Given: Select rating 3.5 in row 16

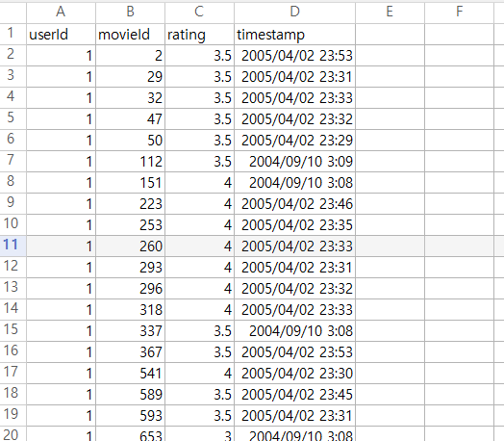Looking at the screenshot, I should click(x=199, y=351).
